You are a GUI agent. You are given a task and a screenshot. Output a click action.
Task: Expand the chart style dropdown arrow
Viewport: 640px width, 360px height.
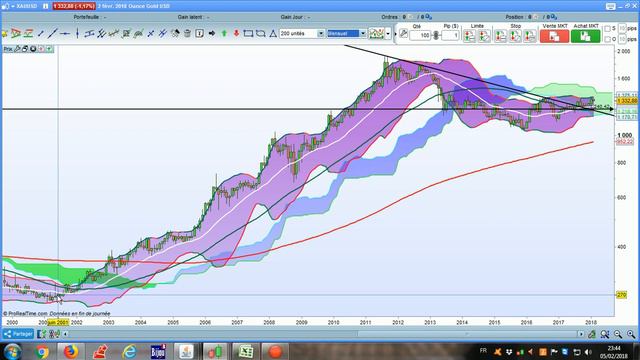(388, 33)
